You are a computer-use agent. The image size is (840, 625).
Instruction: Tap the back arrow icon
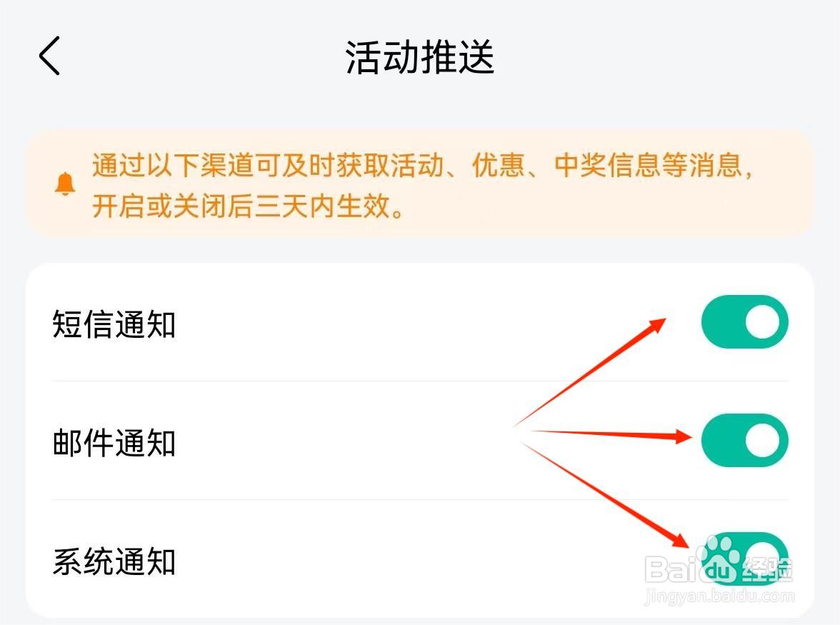[49, 56]
